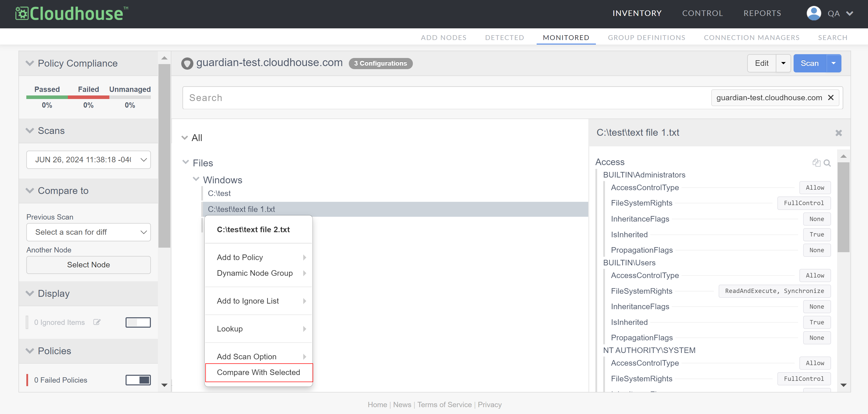This screenshot has width=868, height=414.
Task: Open the Dynamic Node Group submenu arrow
Action: pos(305,273)
